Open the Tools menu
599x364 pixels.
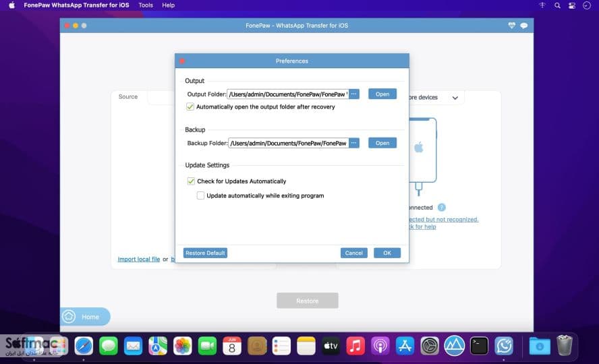[146, 5]
